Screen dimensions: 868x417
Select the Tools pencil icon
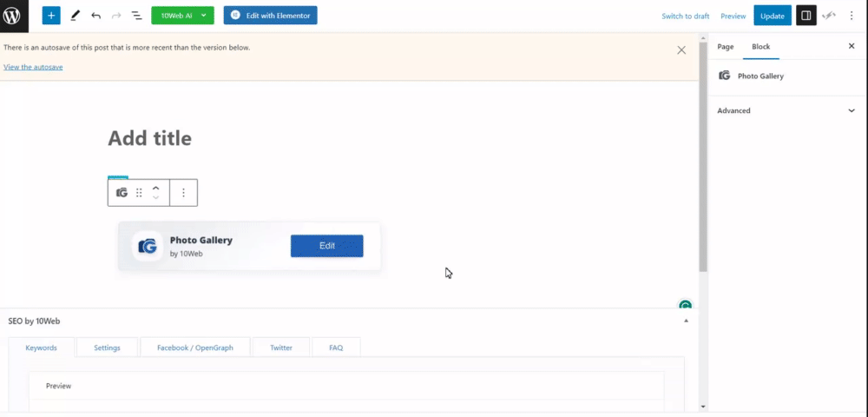pyautogui.click(x=76, y=16)
